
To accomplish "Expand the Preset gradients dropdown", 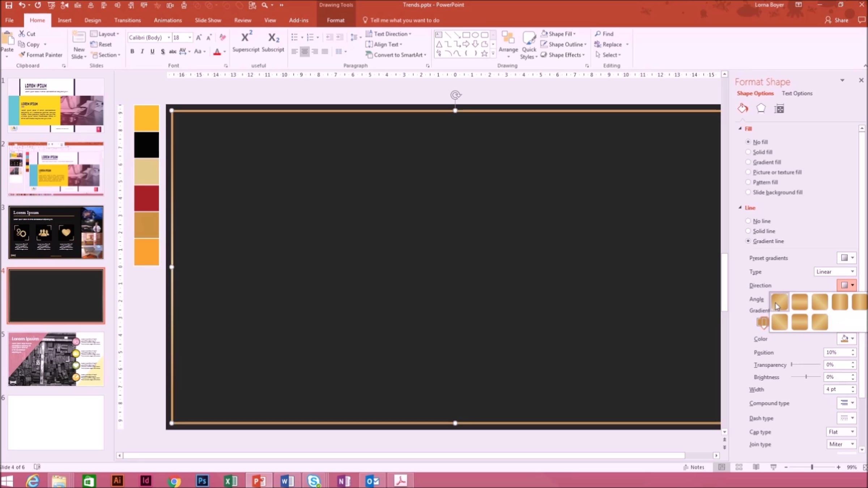I will tap(847, 258).
